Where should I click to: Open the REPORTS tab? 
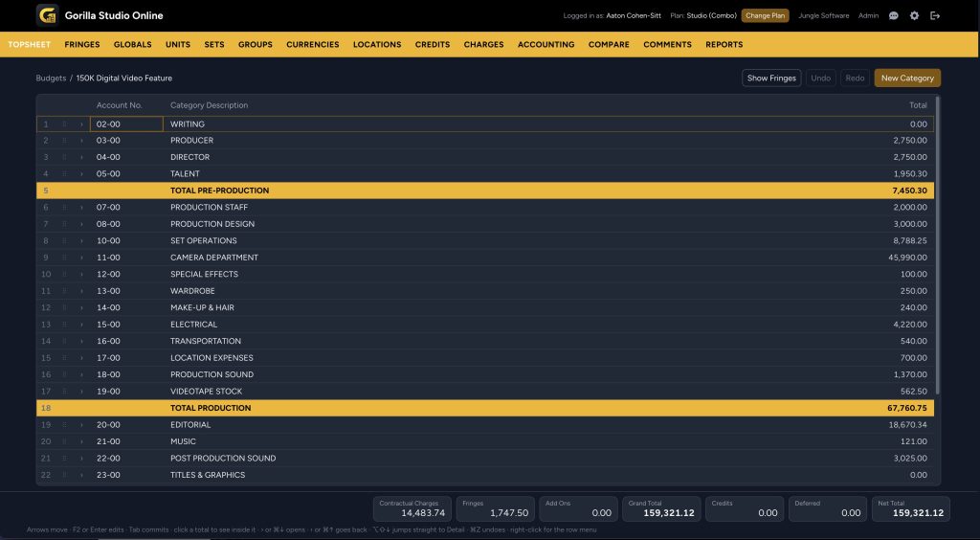pos(724,44)
